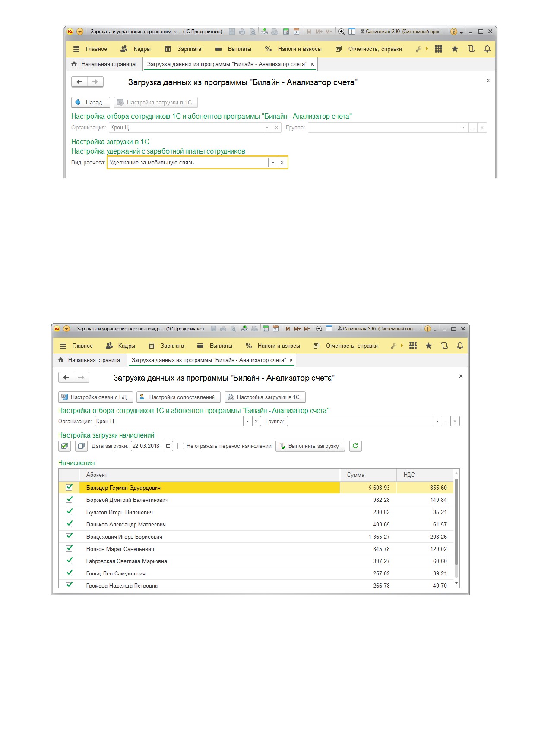Open Зарплата menu in lower window
Viewport: 535px width, 756px height.
click(166, 346)
